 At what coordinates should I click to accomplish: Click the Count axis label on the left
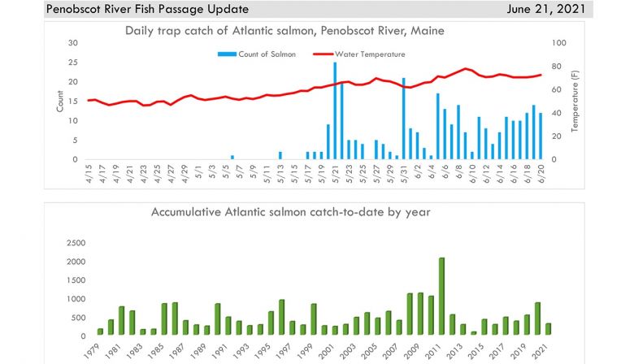point(59,101)
